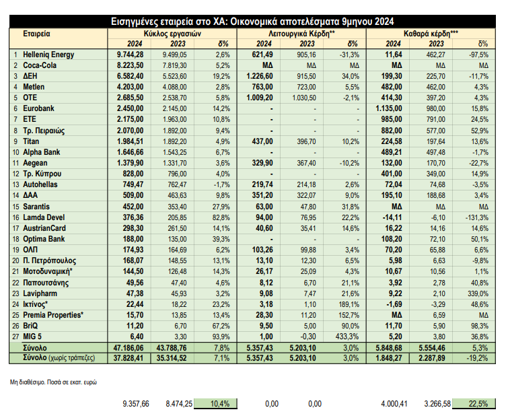Click ex-banks net profit '1.848,27'

click(389, 358)
